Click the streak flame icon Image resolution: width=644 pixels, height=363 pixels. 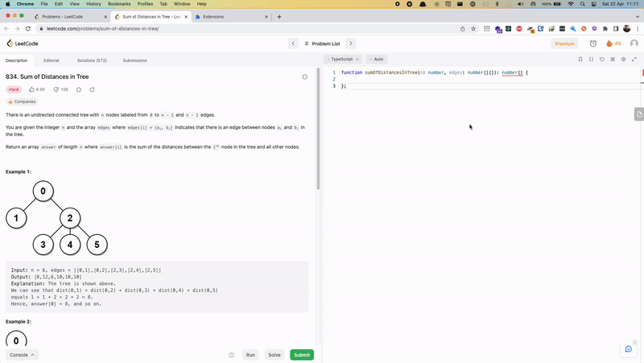(609, 43)
